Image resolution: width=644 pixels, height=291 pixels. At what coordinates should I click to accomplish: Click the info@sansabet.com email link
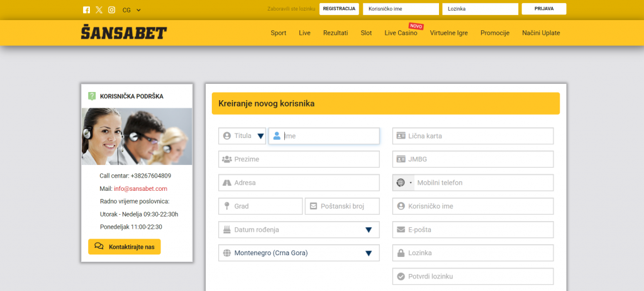click(140, 189)
